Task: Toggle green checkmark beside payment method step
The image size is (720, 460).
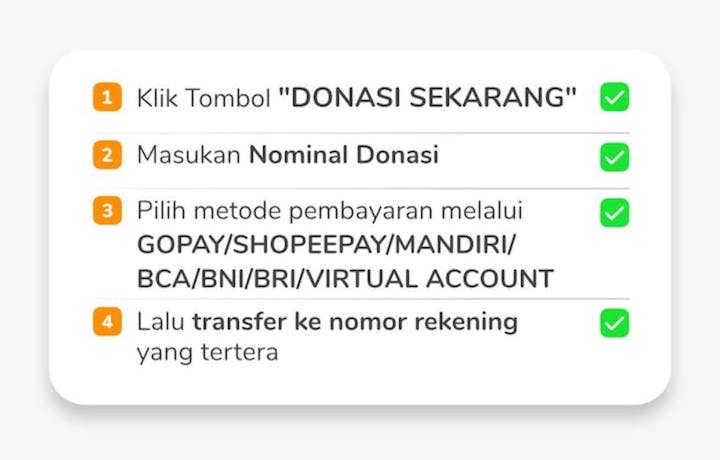Action: click(x=614, y=213)
